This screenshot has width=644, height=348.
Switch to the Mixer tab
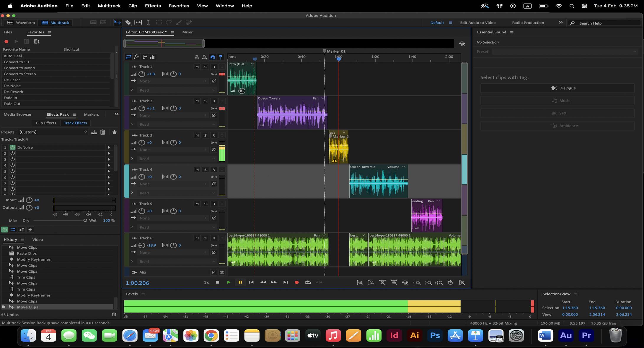[x=187, y=32]
